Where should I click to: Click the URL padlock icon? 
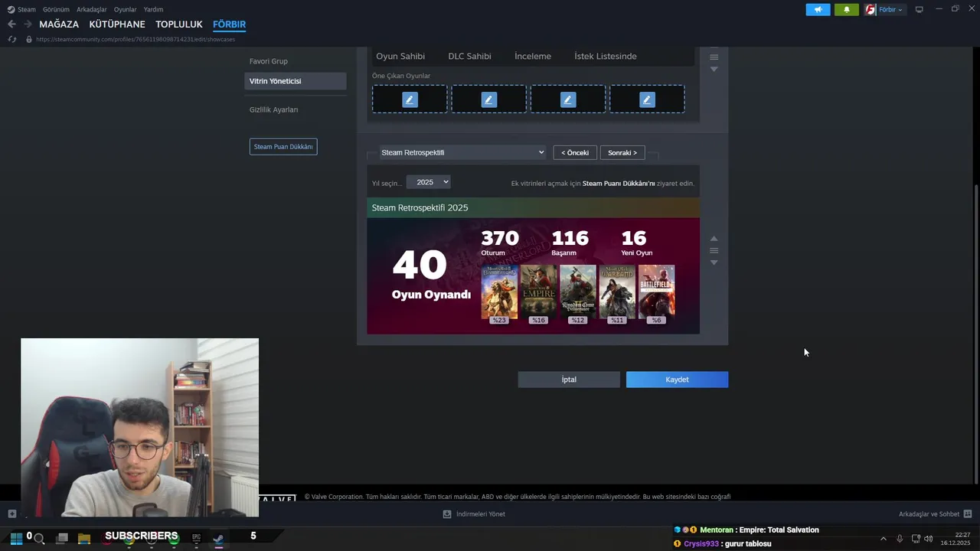(29, 39)
